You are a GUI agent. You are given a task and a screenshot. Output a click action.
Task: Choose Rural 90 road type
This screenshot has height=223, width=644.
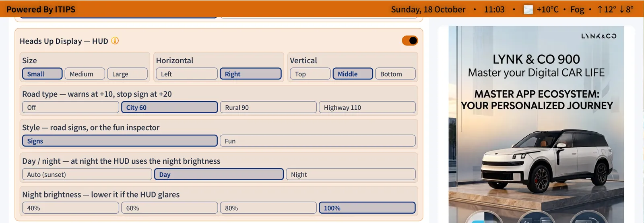[x=268, y=107]
